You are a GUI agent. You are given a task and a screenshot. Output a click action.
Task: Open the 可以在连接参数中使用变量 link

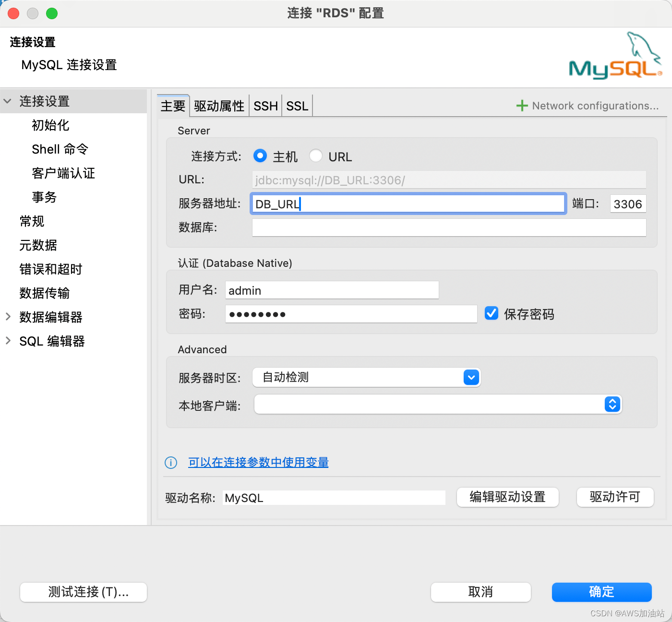click(x=258, y=463)
